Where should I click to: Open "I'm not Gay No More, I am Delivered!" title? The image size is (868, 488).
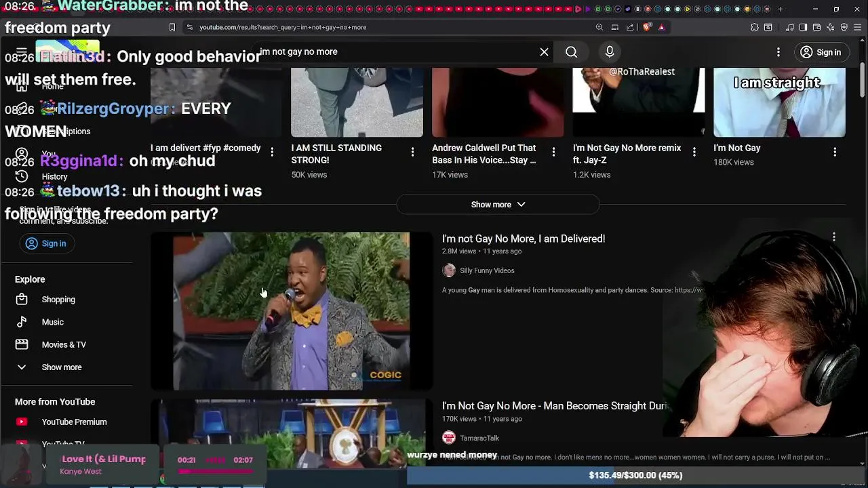point(524,239)
